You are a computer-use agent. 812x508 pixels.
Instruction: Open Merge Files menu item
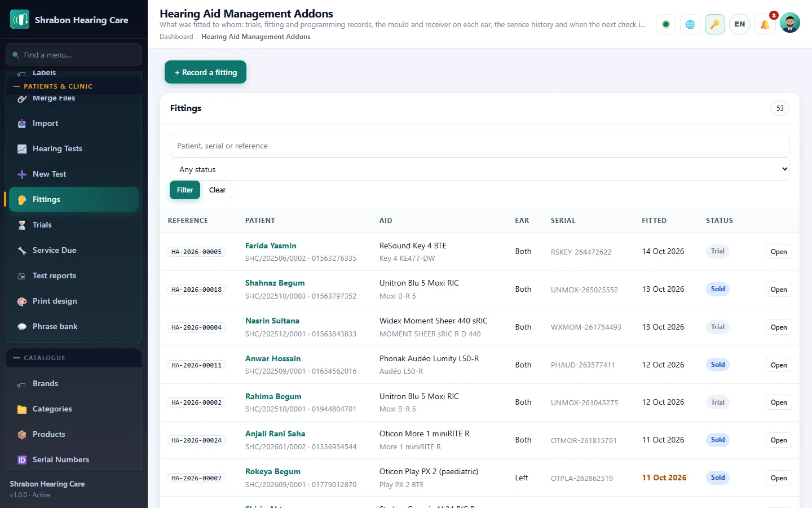74,98
